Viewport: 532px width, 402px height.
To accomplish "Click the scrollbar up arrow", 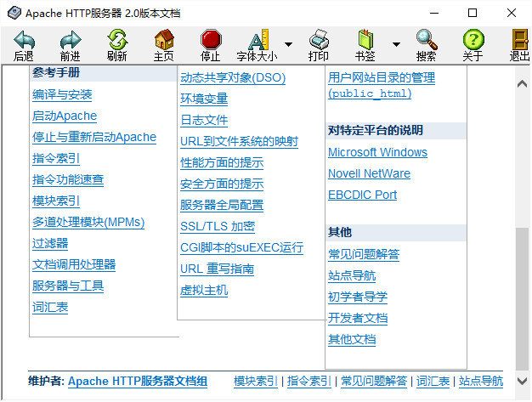I will point(522,83).
